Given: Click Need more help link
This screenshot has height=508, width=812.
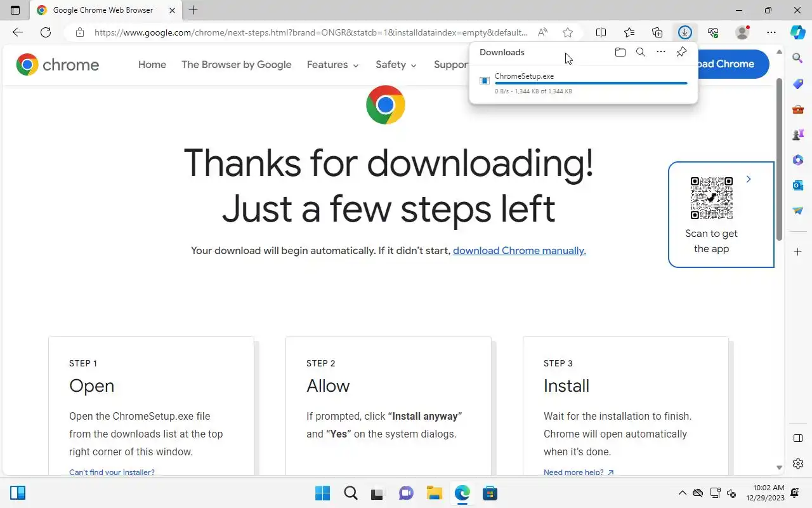Looking at the screenshot, I should [579, 472].
